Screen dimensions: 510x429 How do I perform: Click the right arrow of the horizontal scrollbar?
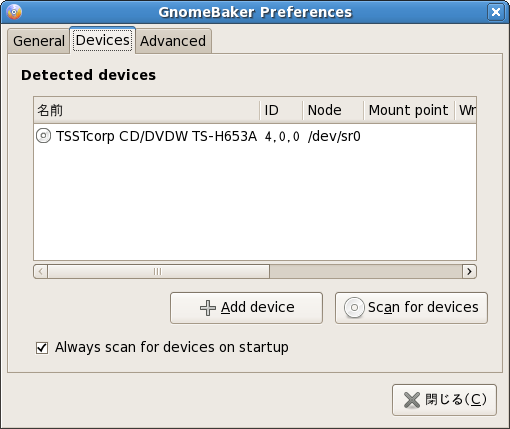click(x=469, y=271)
